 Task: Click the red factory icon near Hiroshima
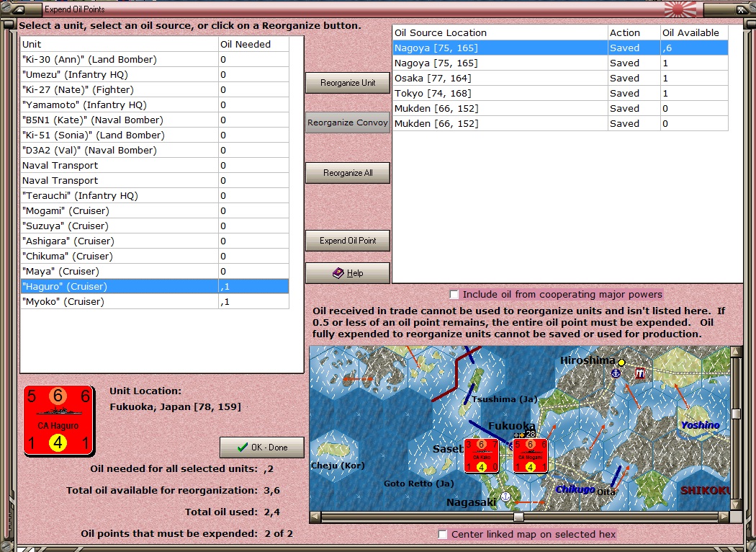(640, 373)
